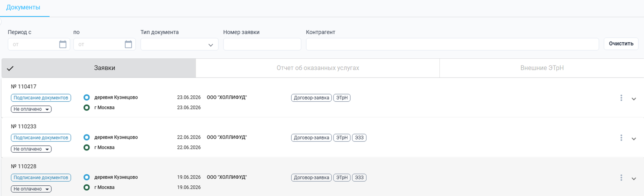644x196 pixels.
Task: Open the three-dot menu for order 110233
Action: [621, 138]
